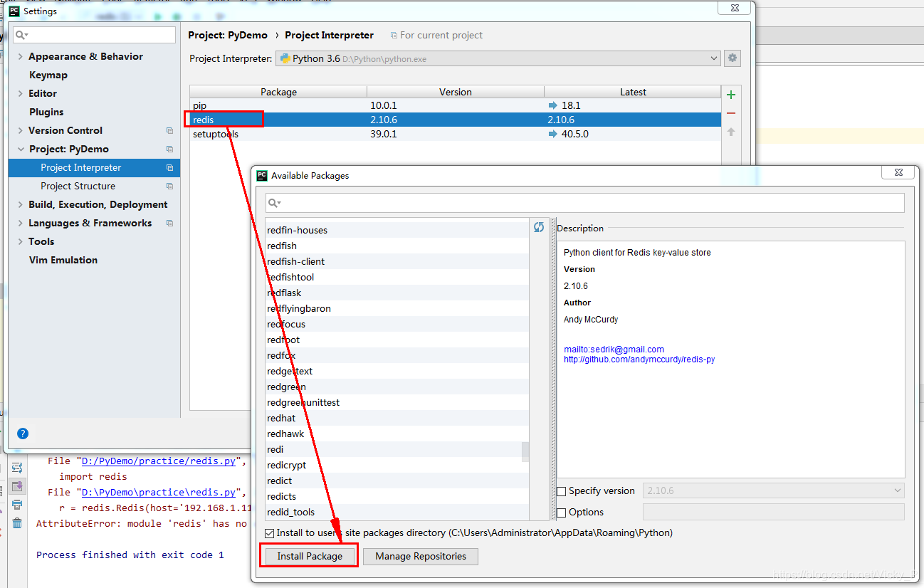Screen dimensions: 924x588
Task: Select the setuptools row in the packages table
Action: 456,134
